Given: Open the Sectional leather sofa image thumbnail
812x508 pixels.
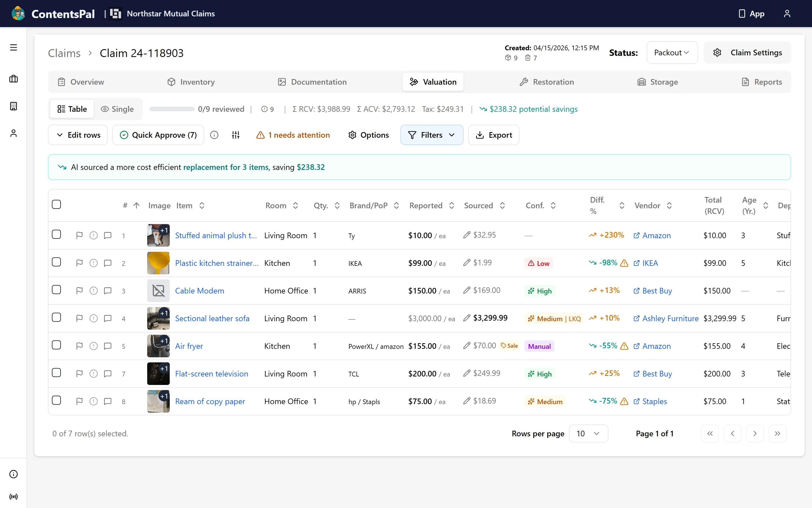Looking at the screenshot, I should 158,318.
